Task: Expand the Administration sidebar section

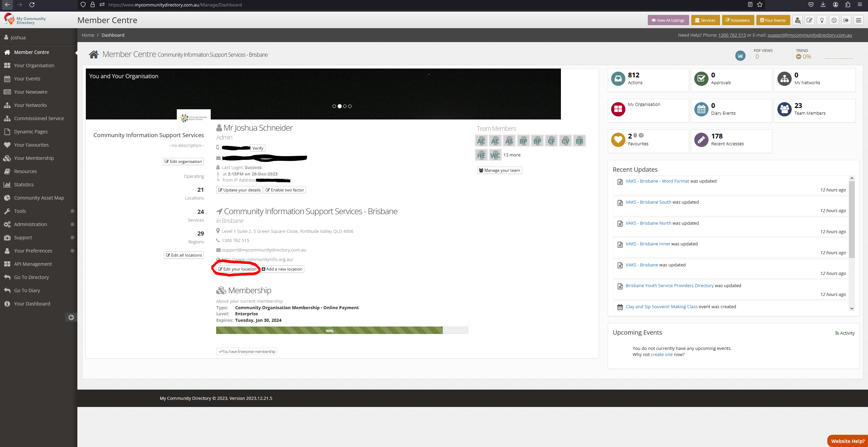Action: click(x=72, y=224)
